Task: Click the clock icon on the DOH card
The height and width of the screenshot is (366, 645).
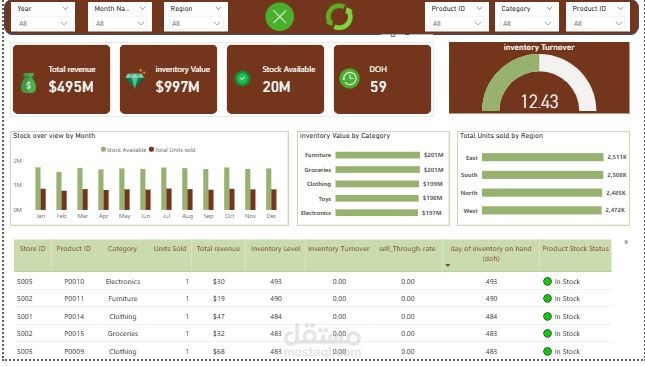Action: click(350, 78)
